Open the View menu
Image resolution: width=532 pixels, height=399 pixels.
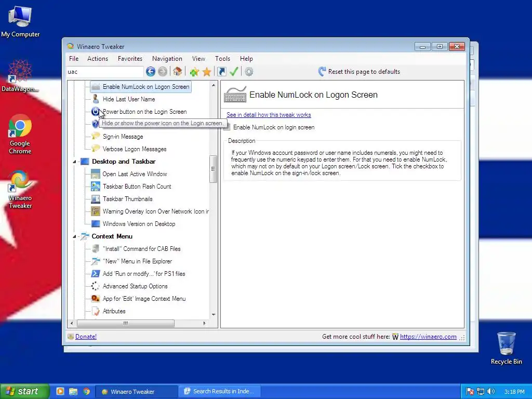click(198, 59)
